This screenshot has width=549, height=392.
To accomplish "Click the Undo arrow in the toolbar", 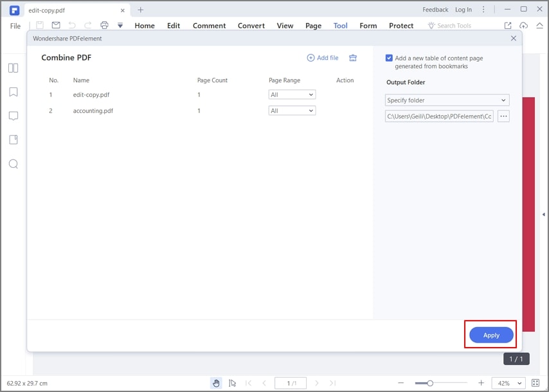I will 72,24.
